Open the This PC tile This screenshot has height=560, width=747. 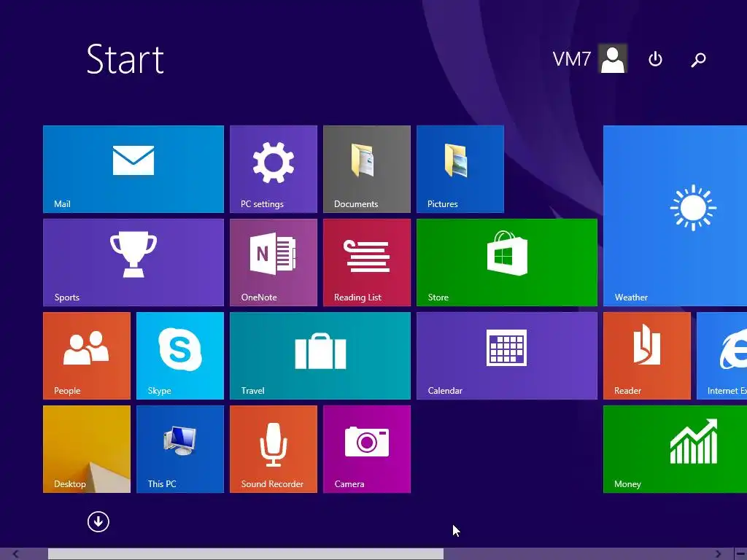point(180,449)
